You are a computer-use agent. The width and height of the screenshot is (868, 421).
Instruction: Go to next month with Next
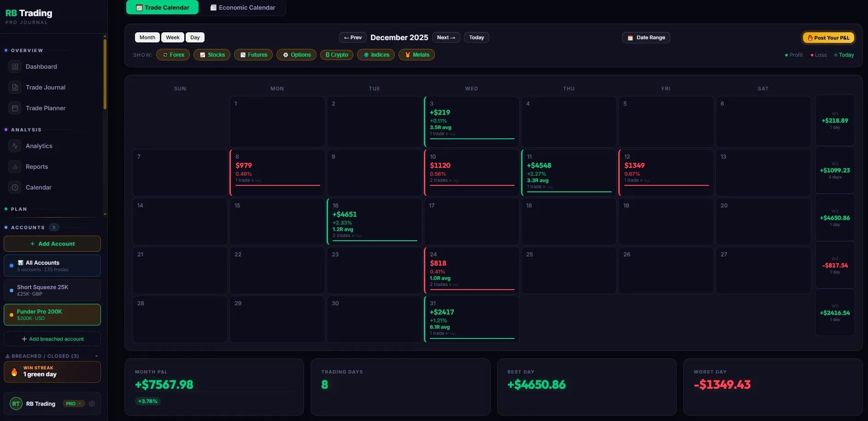[446, 37]
